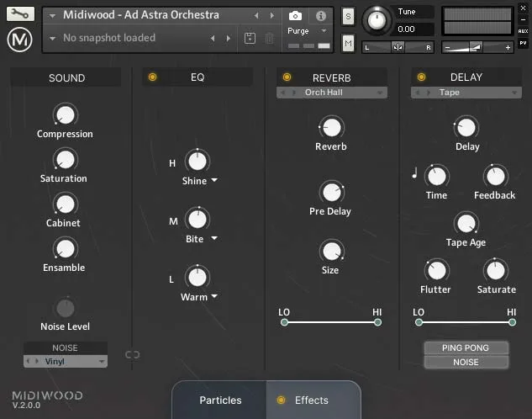Screen dimensions: 532x419
Task: Open the wrench instrument edit mode
Action: pyautogui.click(x=20, y=14)
